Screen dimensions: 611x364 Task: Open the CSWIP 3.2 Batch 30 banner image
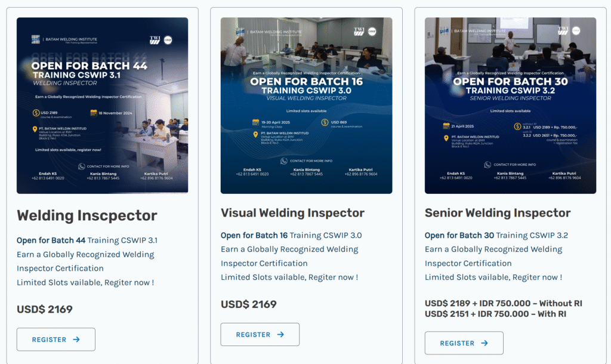click(510, 105)
